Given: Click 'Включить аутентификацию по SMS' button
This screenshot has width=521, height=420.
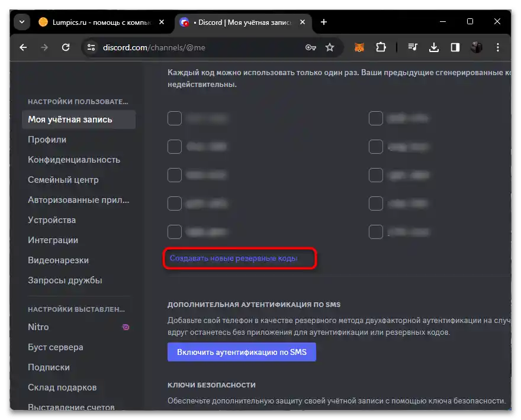Looking at the screenshot, I should coord(242,352).
